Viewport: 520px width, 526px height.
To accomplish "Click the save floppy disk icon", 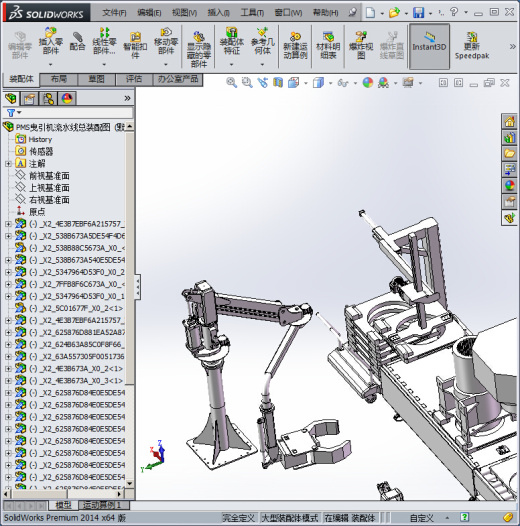I will pos(418,13).
